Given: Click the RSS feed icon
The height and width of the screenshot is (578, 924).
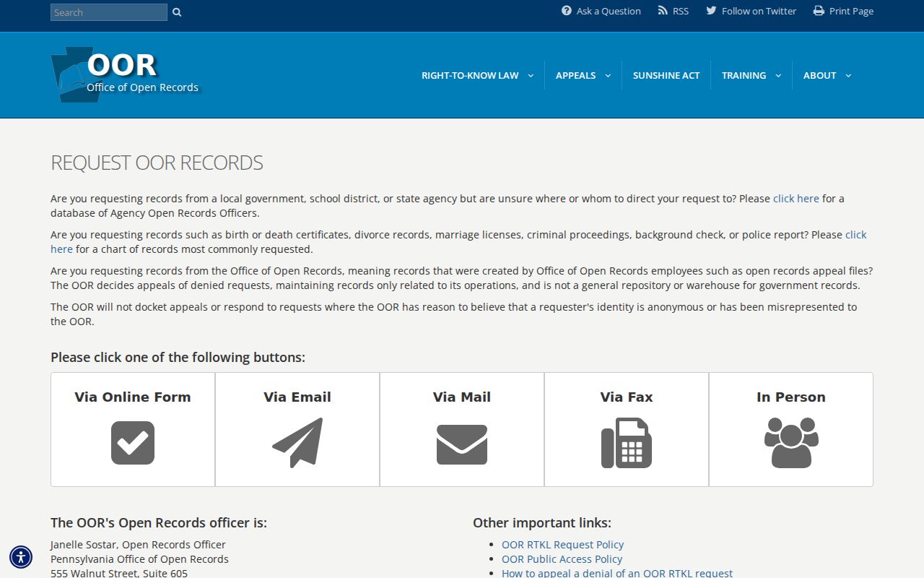Looking at the screenshot, I should coord(663,11).
